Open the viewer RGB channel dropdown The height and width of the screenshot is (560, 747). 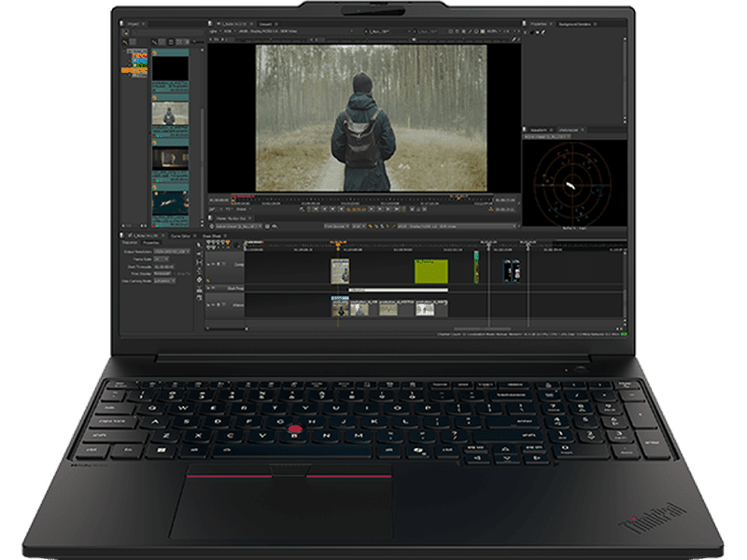(228, 32)
